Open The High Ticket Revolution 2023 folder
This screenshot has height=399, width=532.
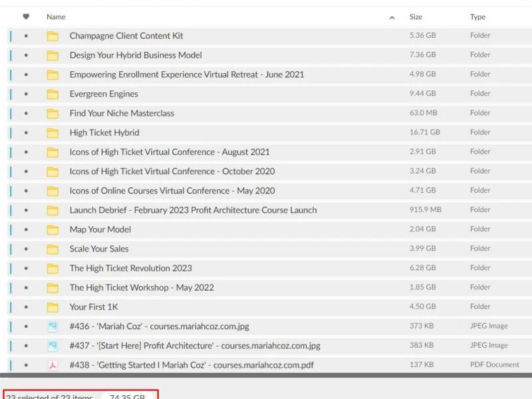130,268
